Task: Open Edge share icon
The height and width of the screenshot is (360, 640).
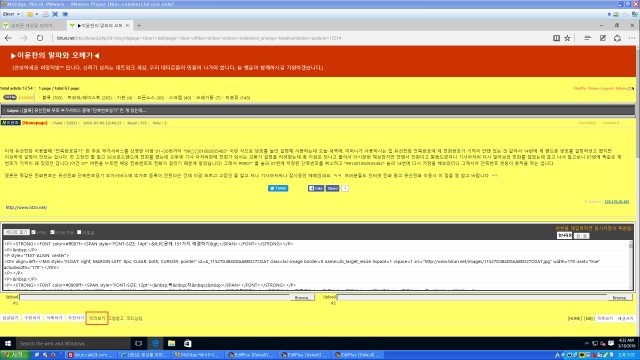Action: (617, 38)
